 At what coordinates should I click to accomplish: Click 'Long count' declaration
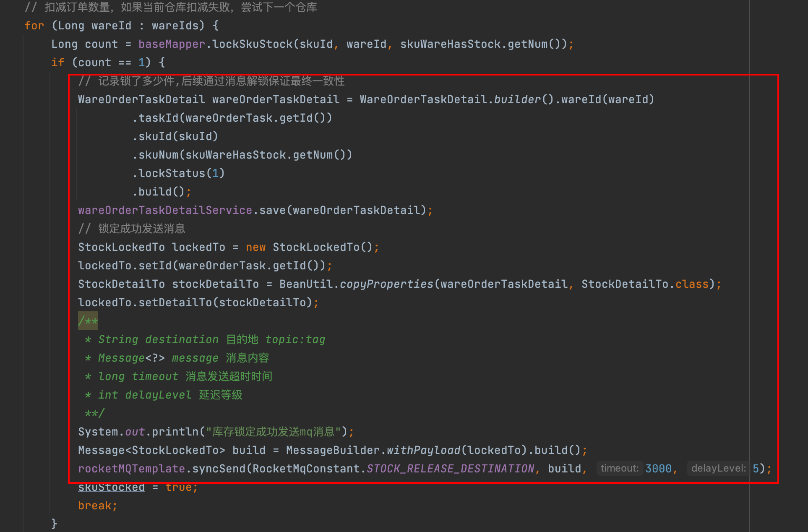(84, 44)
